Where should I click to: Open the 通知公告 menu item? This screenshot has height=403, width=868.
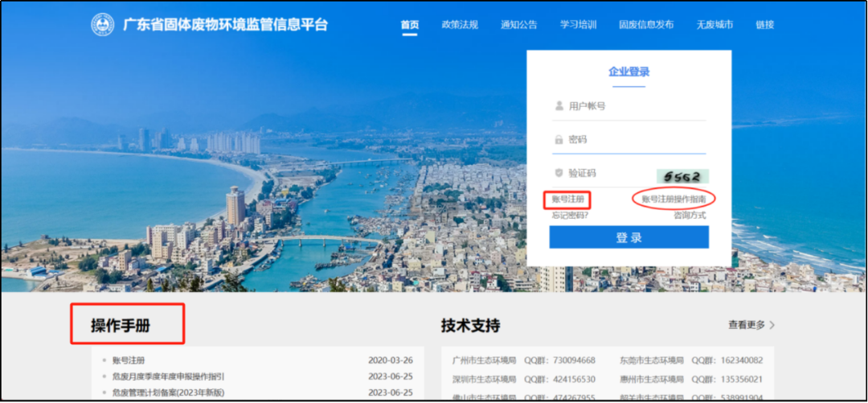point(519,25)
